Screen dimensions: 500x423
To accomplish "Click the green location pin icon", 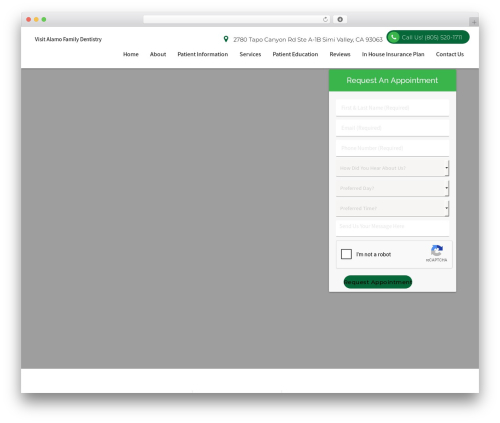I will [226, 39].
